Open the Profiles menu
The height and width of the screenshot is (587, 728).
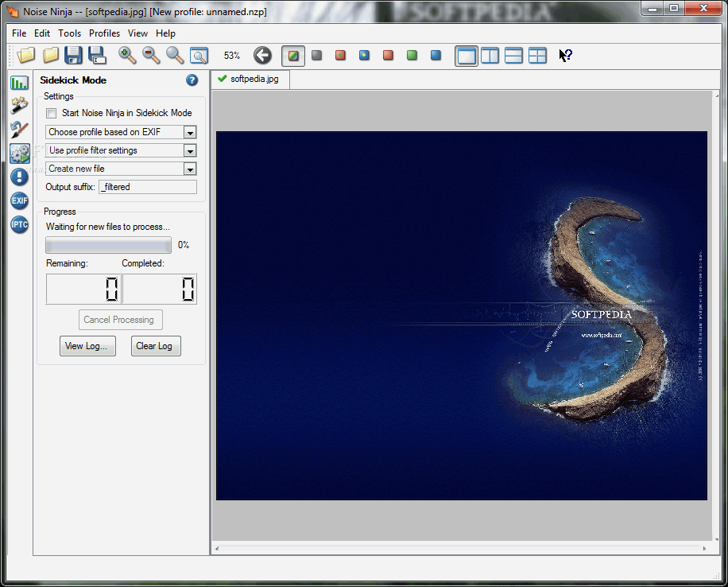pos(104,33)
